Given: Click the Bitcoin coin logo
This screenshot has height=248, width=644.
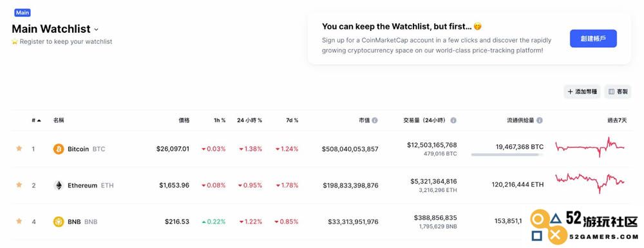Looking at the screenshot, I should pyautogui.click(x=59, y=149).
